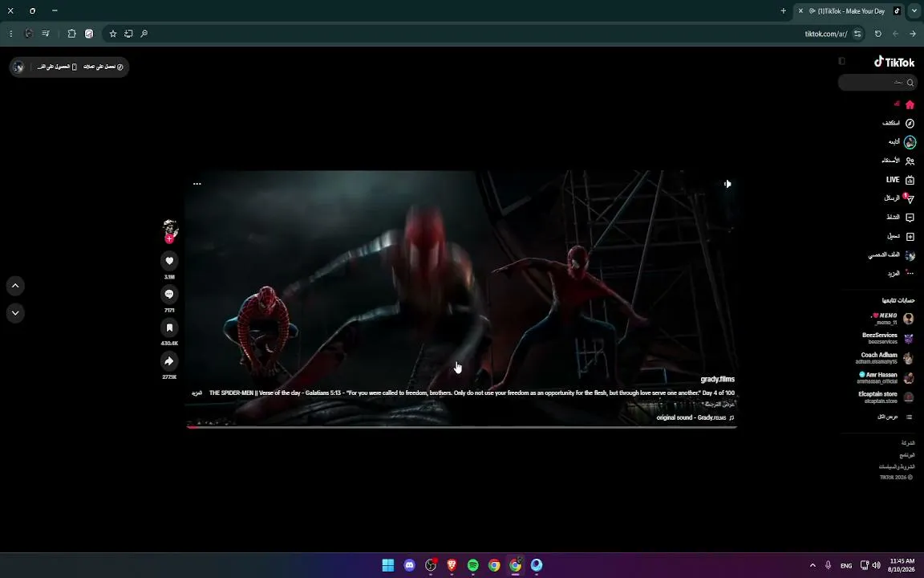Image resolution: width=924 pixels, height=578 pixels.
Task: Open a new browser tab
Action: pyautogui.click(x=783, y=10)
